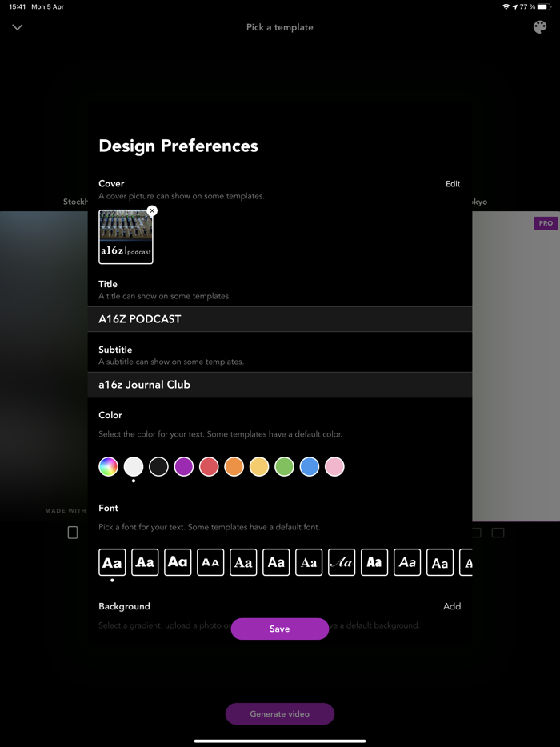Select the first font sample with the dot beneath
This screenshot has height=747, width=560.
(x=112, y=562)
